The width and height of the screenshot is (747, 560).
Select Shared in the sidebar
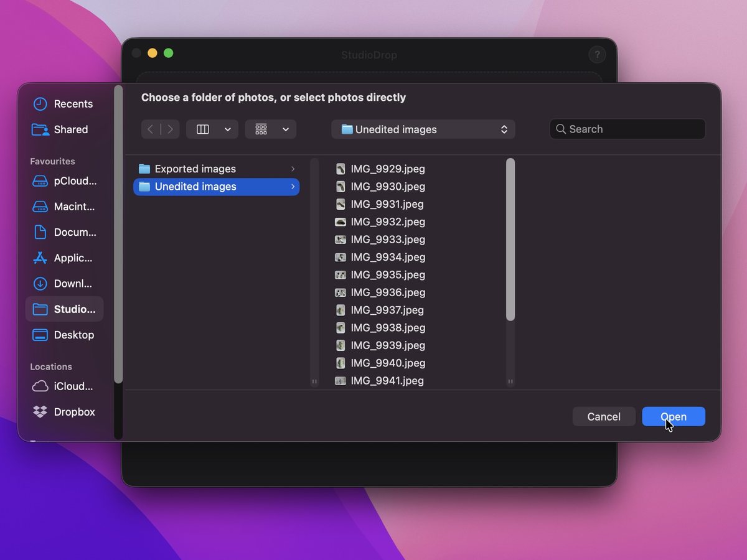click(63, 129)
